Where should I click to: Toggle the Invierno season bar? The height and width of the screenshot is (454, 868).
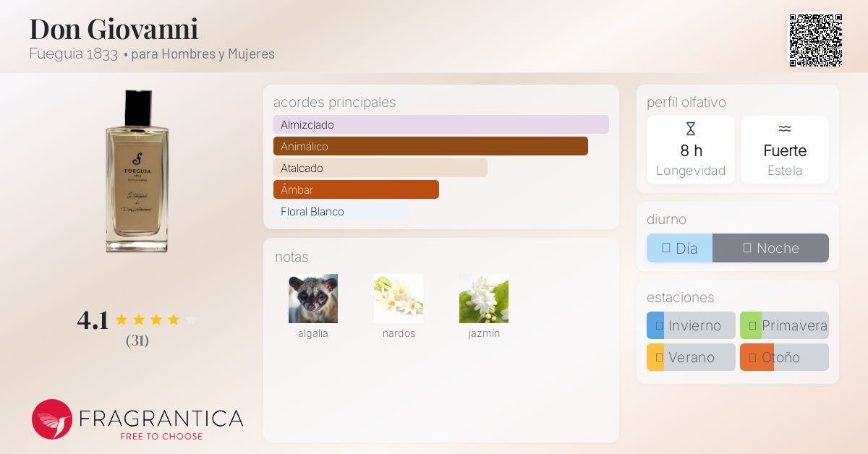[x=691, y=325]
